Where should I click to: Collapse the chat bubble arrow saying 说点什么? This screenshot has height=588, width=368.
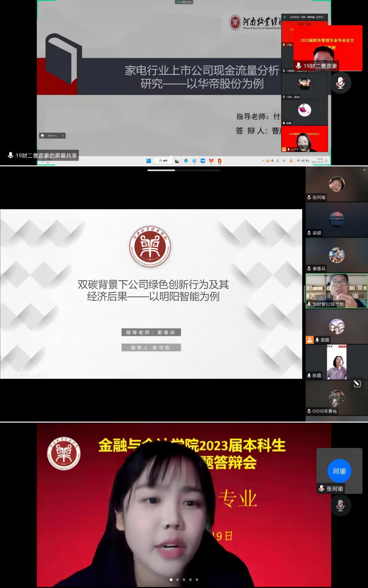pos(63,136)
